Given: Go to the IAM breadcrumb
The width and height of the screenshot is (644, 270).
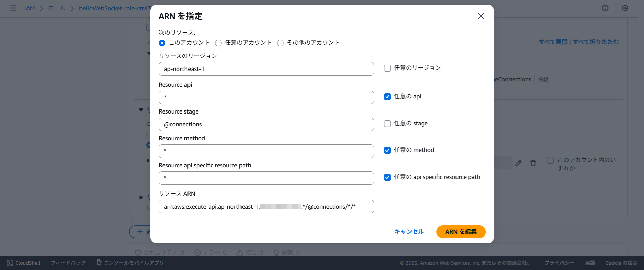Looking at the screenshot, I should click(x=30, y=8).
